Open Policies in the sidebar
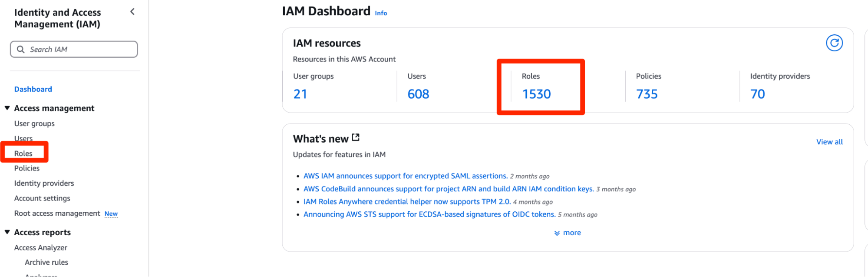Viewport: 868px width, 277px height. click(27, 168)
